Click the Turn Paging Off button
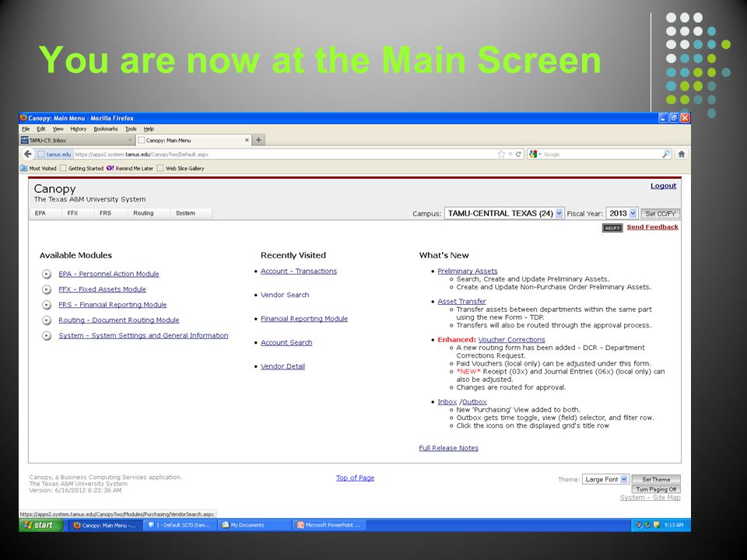This screenshot has width=747, height=560. pos(656,489)
